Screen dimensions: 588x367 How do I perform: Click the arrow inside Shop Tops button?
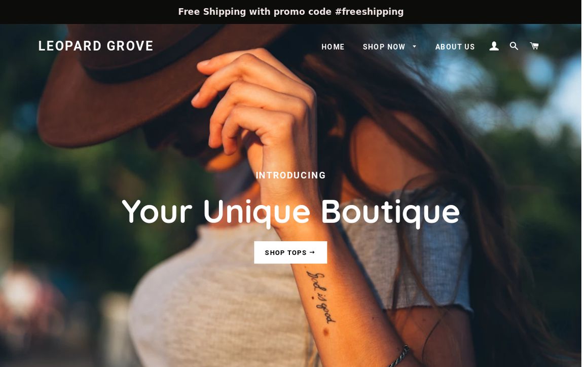[x=312, y=252]
